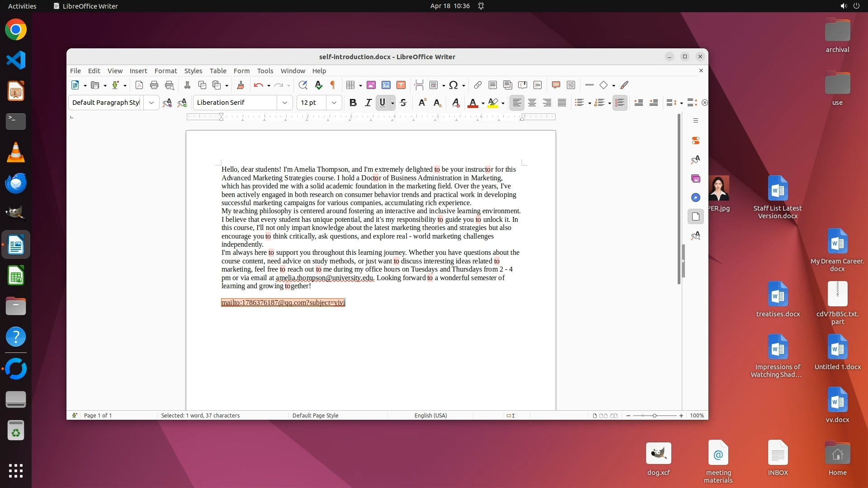The width and height of the screenshot is (868, 488).
Task: Click the mailto hyperlink in document
Action: point(283,303)
